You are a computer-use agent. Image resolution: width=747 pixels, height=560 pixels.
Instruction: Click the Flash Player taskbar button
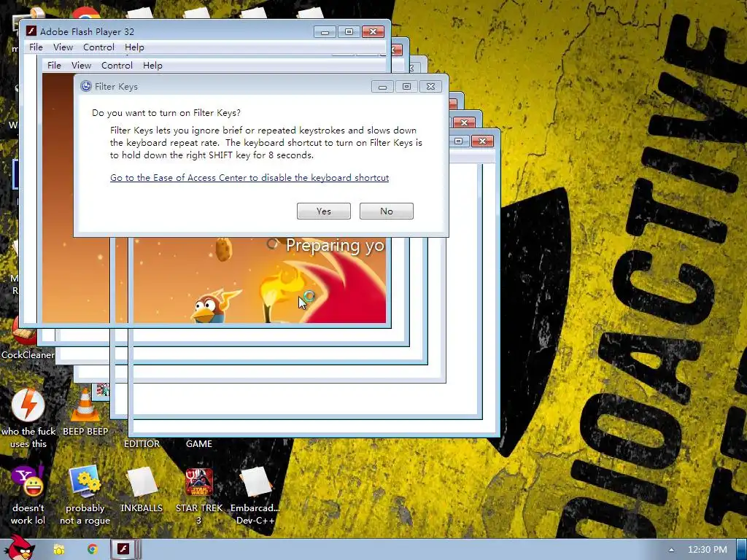pos(124,550)
